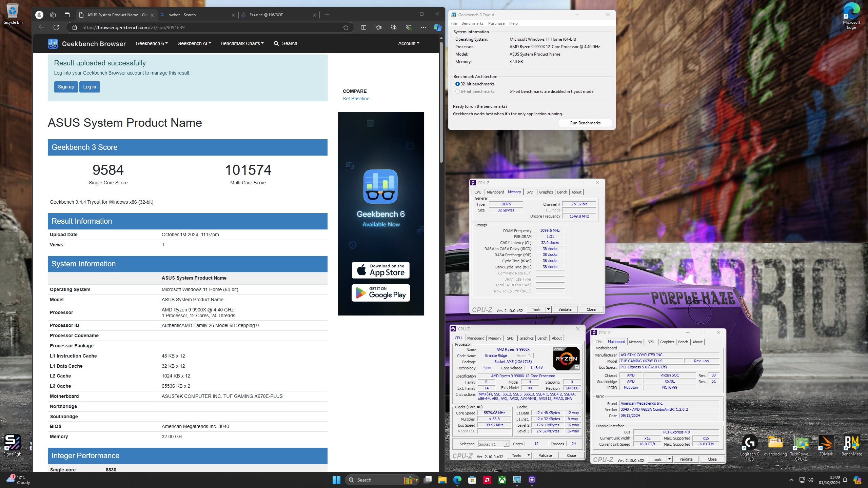Bookmark this page with the star icon
The height and width of the screenshot is (488, 868).
tap(346, 27)
